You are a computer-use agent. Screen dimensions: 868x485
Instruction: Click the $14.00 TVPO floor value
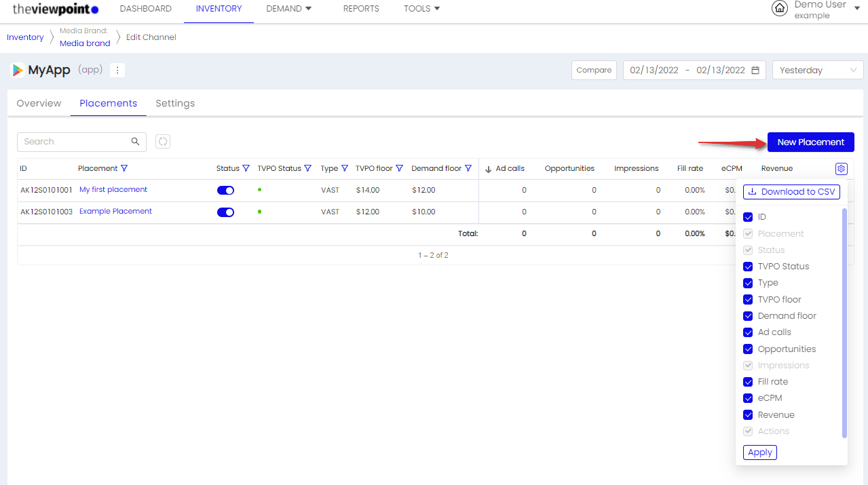pos(368,191)
